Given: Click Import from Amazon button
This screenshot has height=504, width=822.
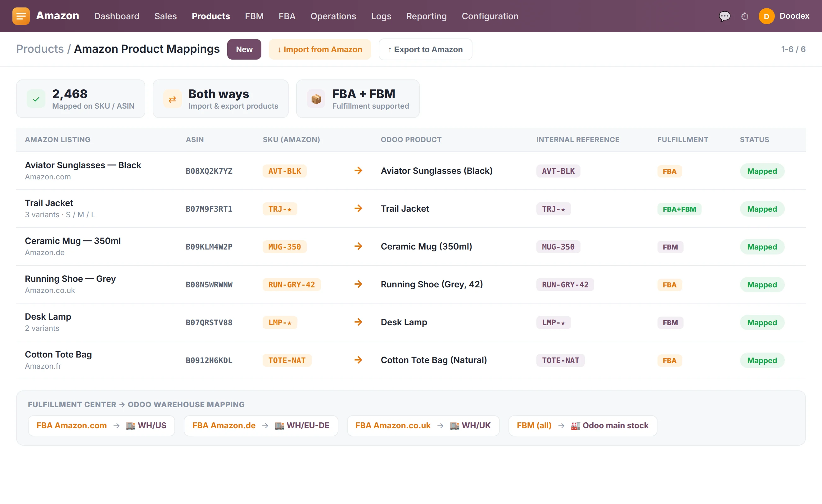Looking at the screenshot, I should point(320,49).
